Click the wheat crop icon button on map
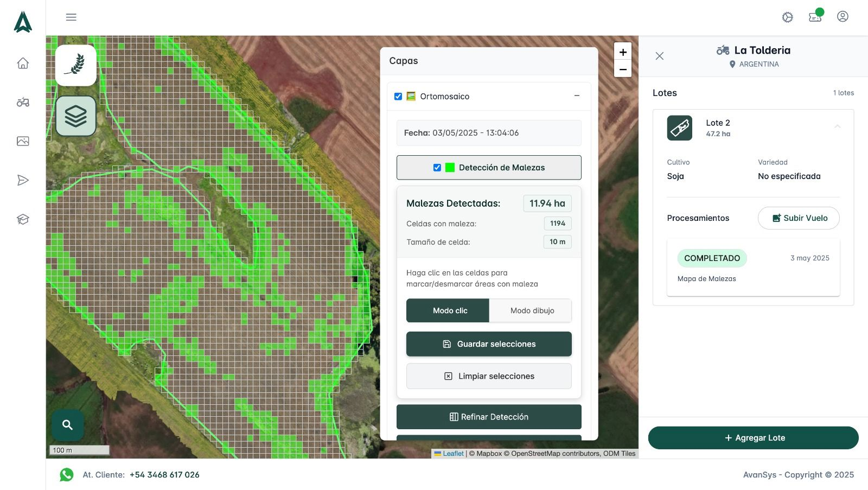The height and width of the screenshot is (490, 868). 76,65
